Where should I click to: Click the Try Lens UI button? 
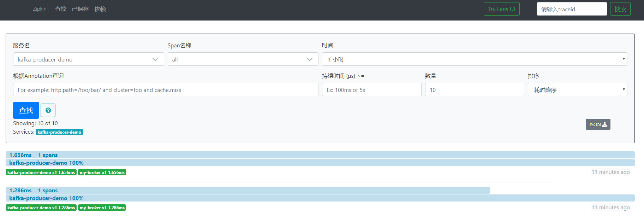coord(501,9)
